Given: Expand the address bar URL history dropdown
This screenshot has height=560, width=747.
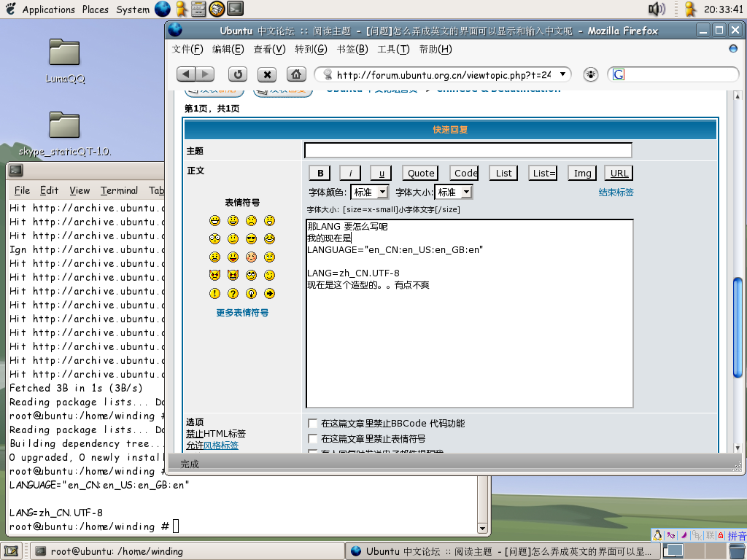Looking at the screenshot, I should tap(563, 74).
